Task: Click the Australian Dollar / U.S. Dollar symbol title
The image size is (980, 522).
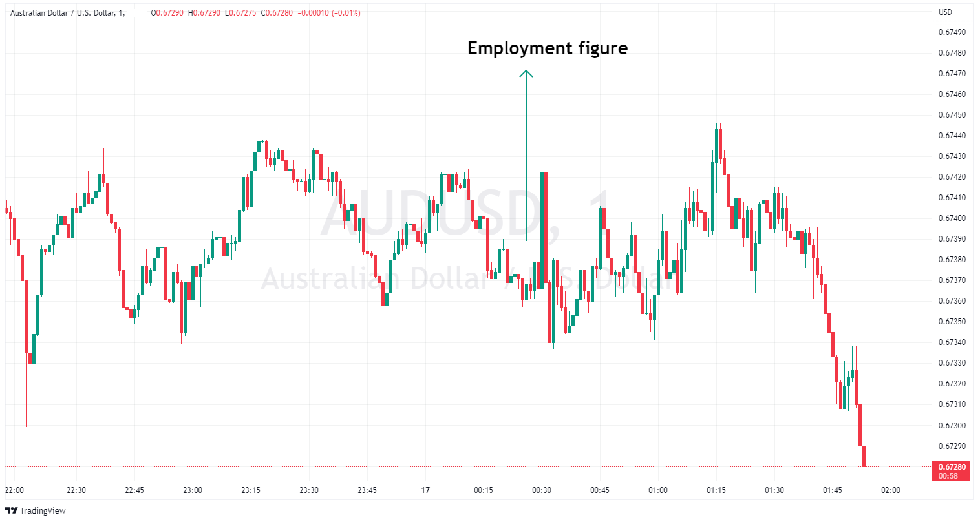Action: tap(63, 13)
